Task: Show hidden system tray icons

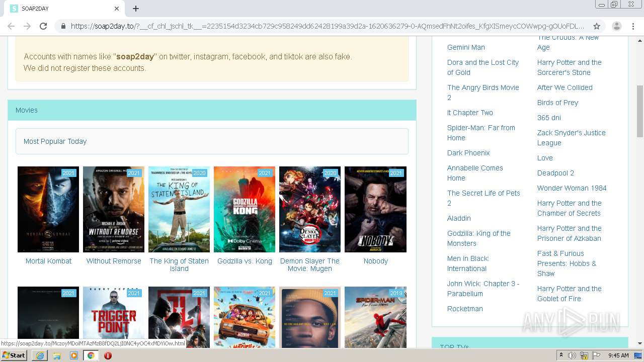Action: (561, 355)
